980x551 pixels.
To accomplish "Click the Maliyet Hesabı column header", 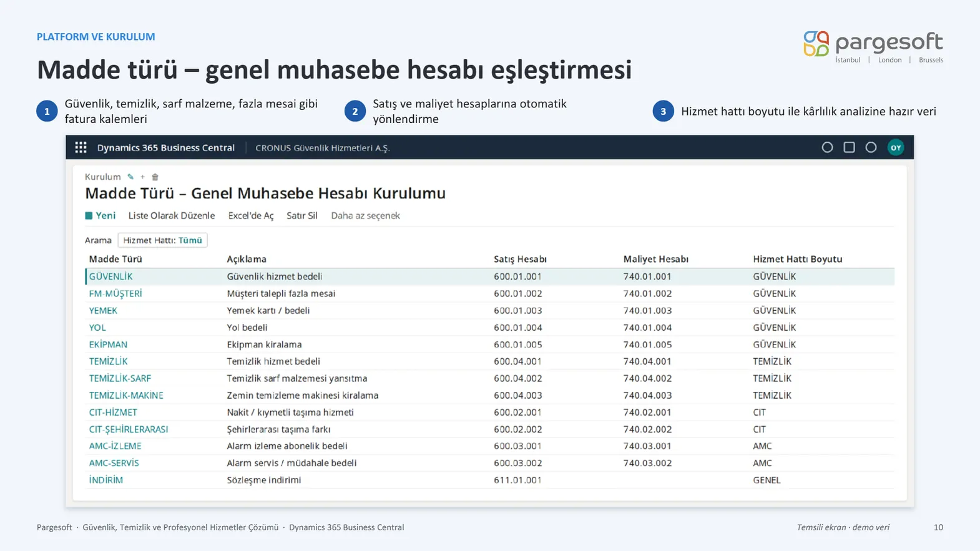I will click(x=655, y=259).
